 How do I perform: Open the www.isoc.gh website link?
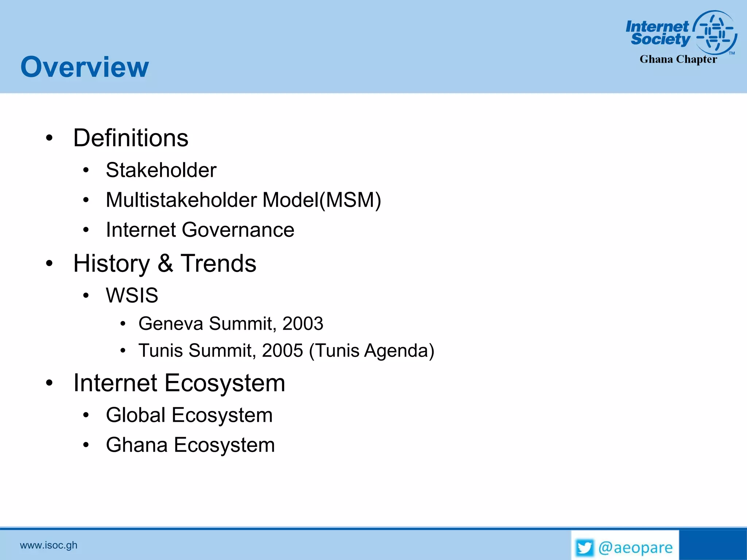pyautogui.click(x=49, y=545)
